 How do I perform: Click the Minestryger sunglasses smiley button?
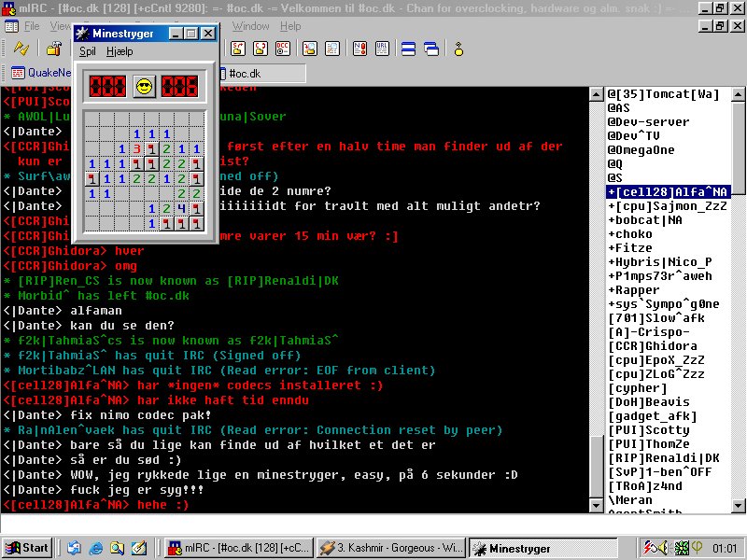(x=145, y=86)
